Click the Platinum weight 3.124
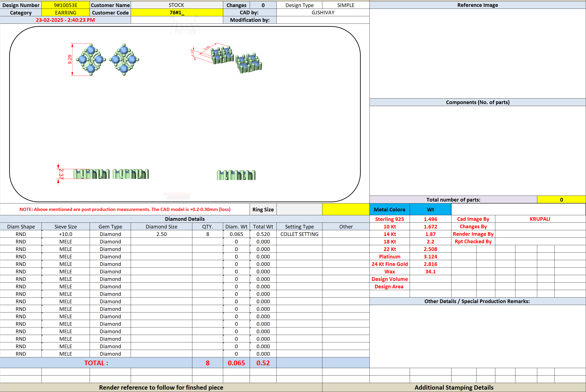Screen dimensions: 586x392 pyautogui.click(x=430, y=256)
